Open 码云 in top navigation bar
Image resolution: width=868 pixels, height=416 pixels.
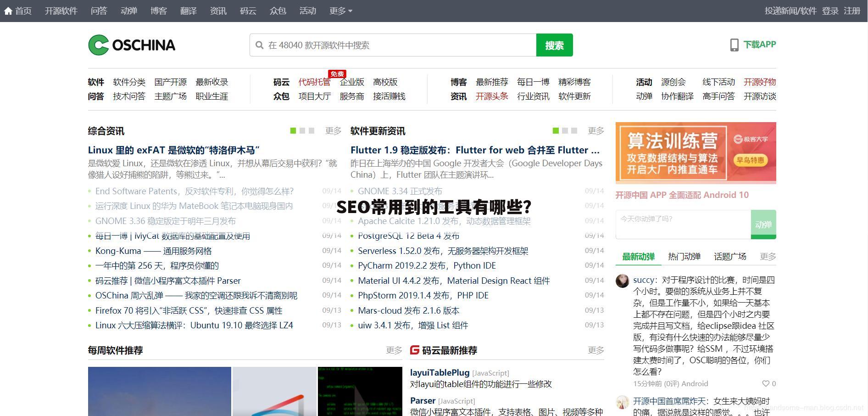[248, 11]
